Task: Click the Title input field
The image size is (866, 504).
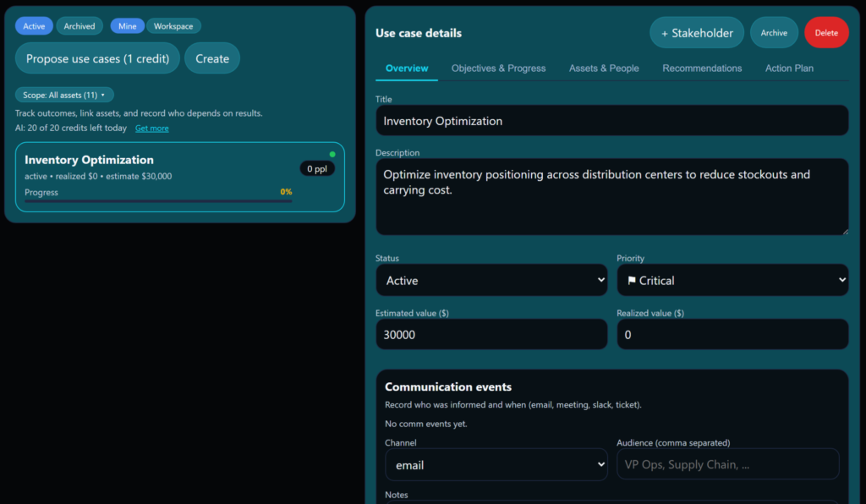Action: coord(612,121)
